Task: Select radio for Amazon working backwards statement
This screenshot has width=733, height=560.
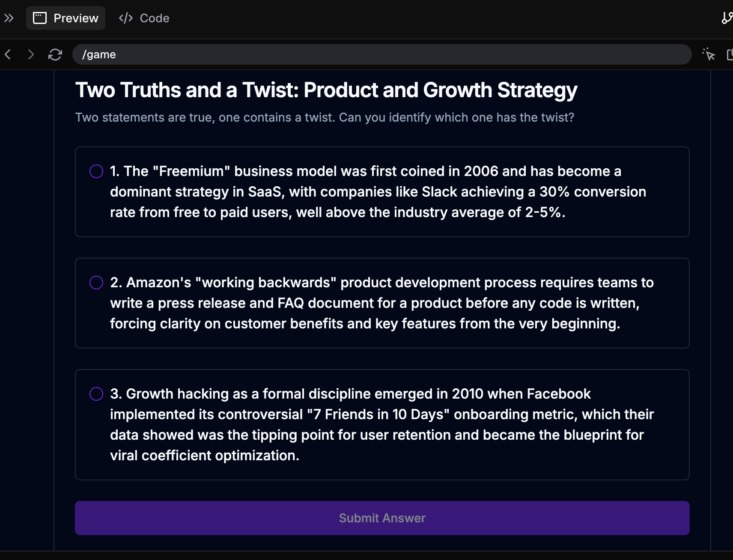Action: click(x=96, y=283)
